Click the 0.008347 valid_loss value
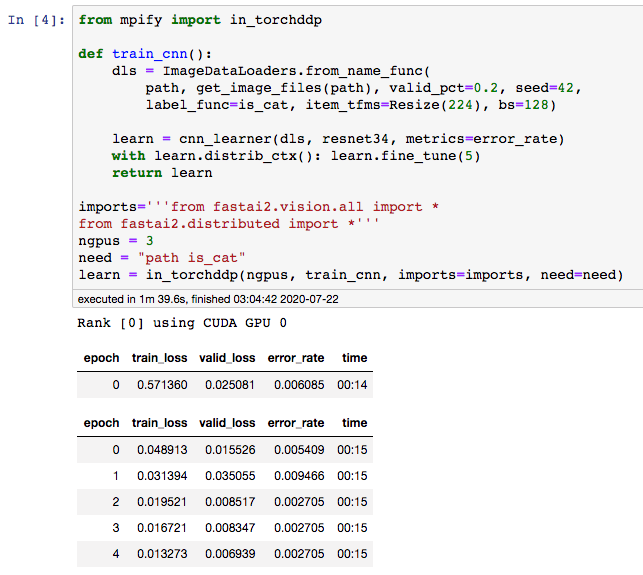This screenshot has width=643, height=575. click(230, 529)
